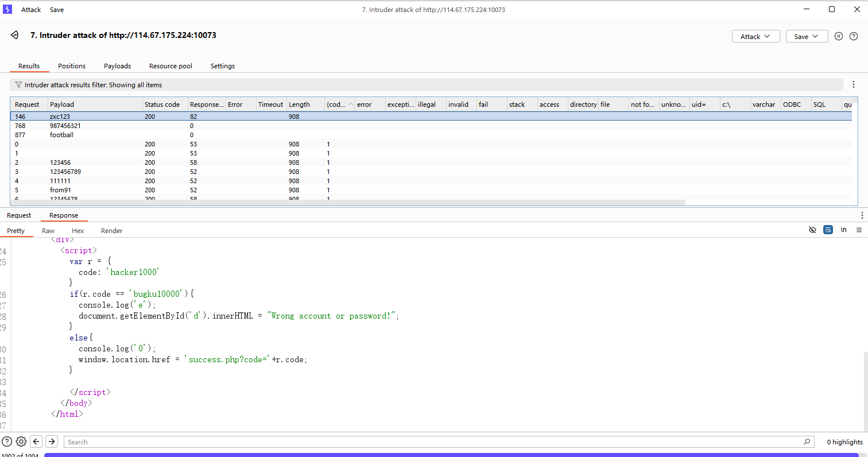868x457 pixels.
Task: Go to next search match arrow
Action: [x=52, y=441]
